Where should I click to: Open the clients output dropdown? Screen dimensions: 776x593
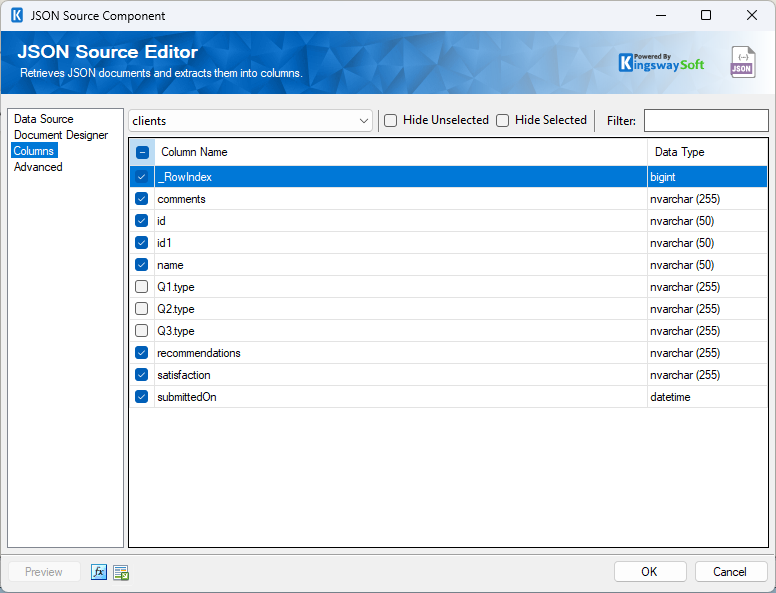tap(250, 121)
